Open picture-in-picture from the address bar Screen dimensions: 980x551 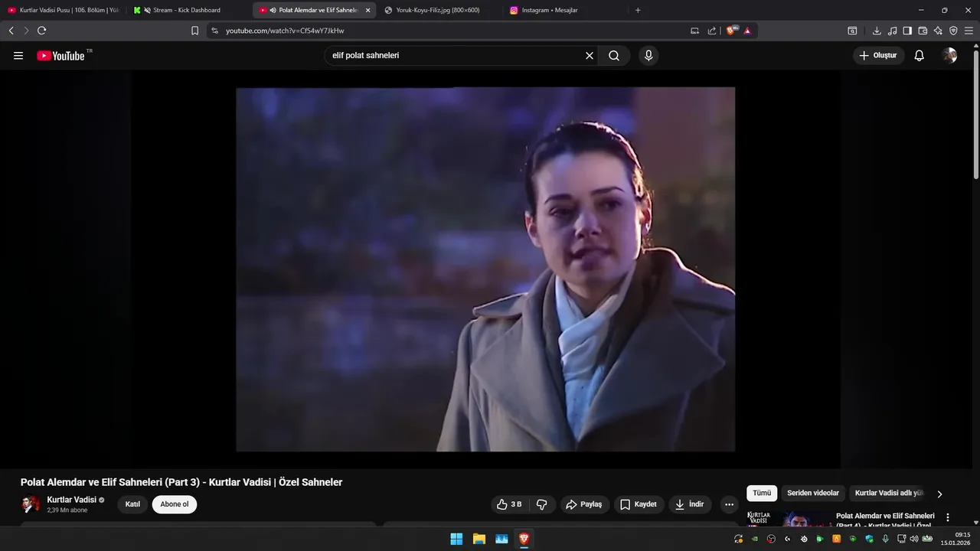[x=694, y=31]
